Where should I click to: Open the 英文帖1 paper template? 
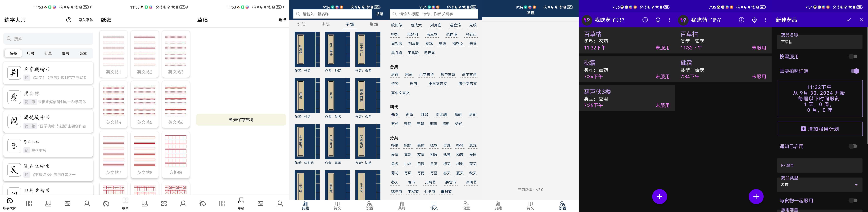click(x=113, y=54)
